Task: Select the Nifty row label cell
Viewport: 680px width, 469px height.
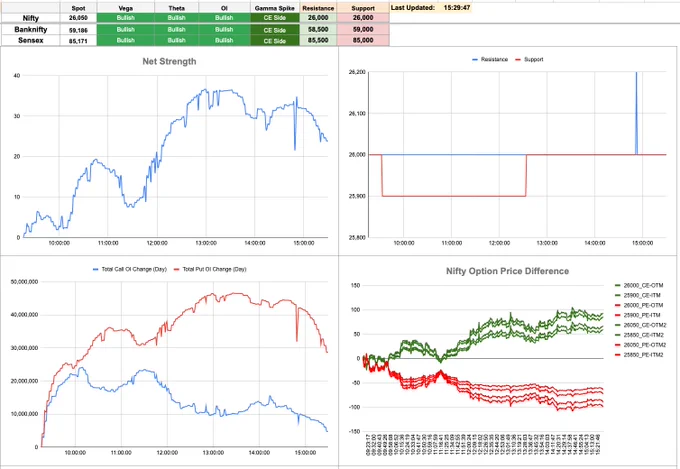Action: click(30, 18)
